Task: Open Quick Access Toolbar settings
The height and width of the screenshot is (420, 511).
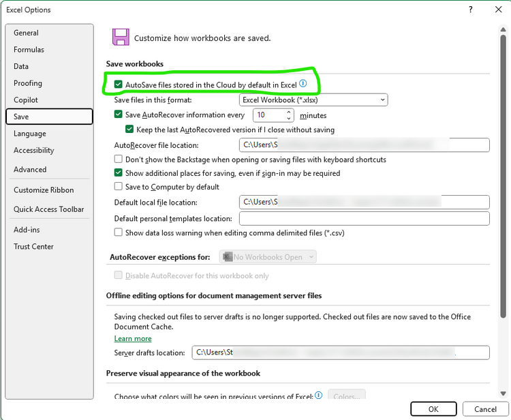Action: tap(48, 209)
